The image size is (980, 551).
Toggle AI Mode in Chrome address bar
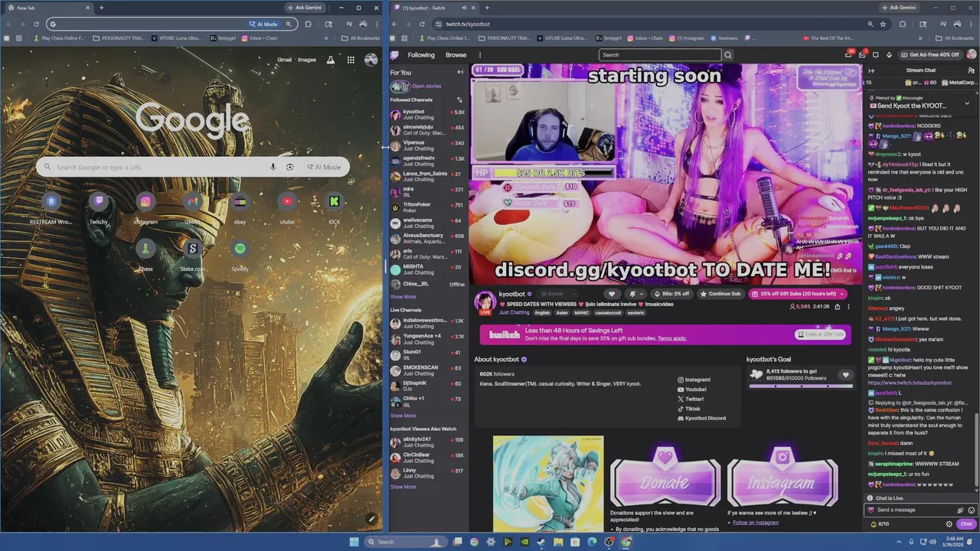[263, 24]
